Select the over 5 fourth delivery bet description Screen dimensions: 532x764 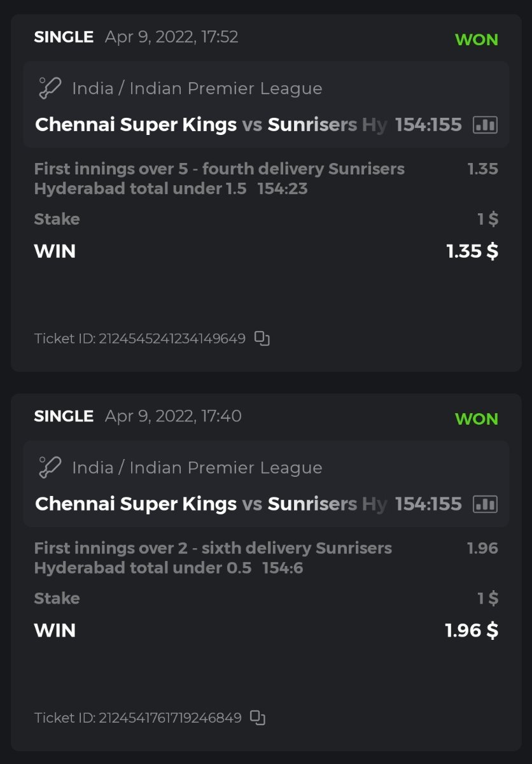tap(219, 178)
